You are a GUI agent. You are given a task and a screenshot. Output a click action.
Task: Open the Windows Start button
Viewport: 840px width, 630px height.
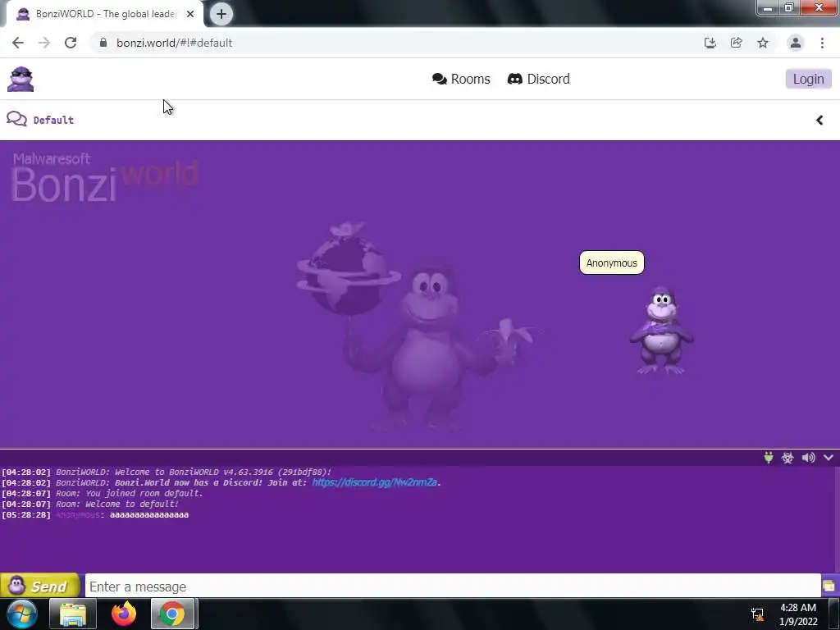22,614
